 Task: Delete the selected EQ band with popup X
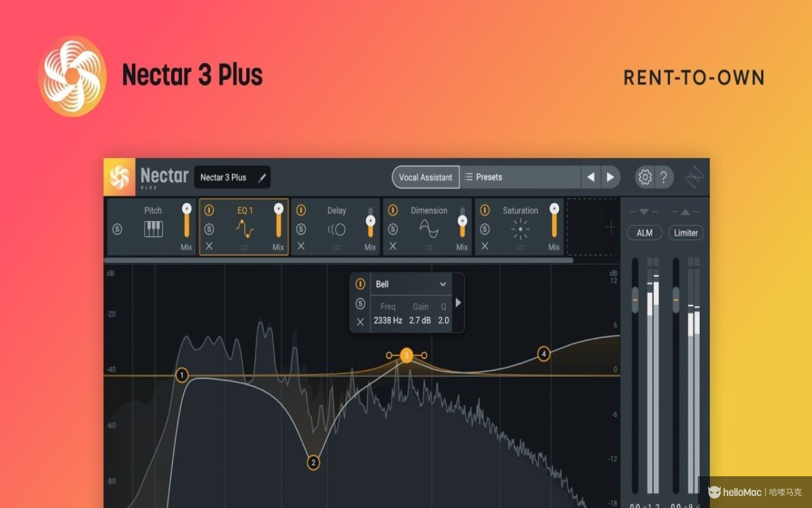(x=360, y=322)
